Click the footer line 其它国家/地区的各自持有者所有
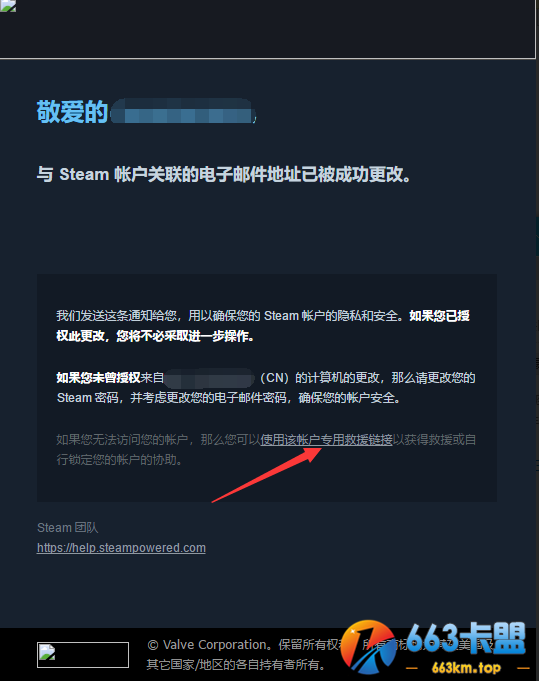Screen dimensions: 539x681 235,665
